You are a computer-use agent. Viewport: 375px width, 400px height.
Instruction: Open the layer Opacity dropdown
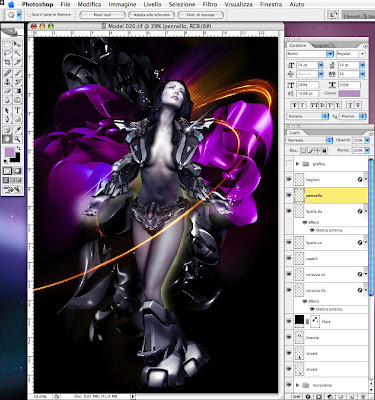point(367,140)
